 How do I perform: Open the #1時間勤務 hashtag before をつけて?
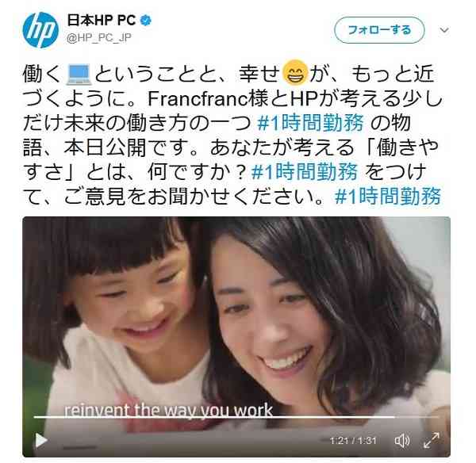click(305, 172)
